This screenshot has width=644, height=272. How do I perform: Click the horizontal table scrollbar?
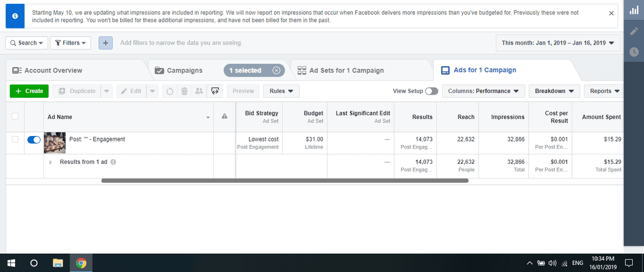click(285, 181)
